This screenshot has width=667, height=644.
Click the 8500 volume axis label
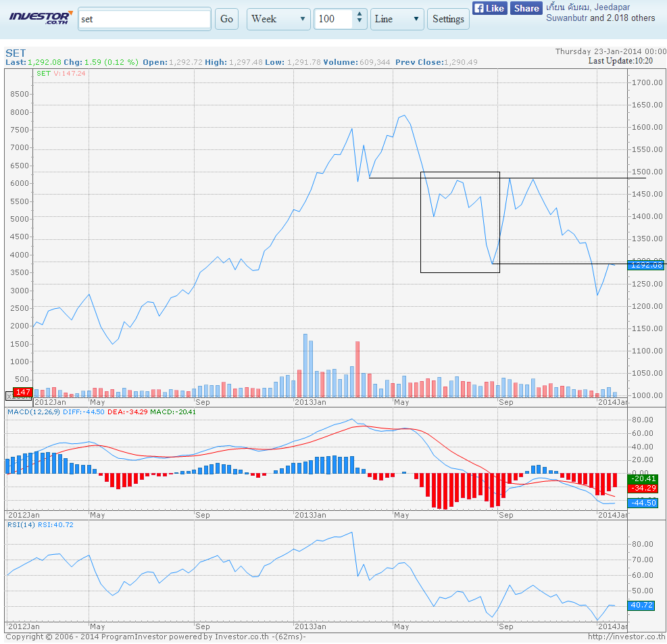[x=20, y=94]
